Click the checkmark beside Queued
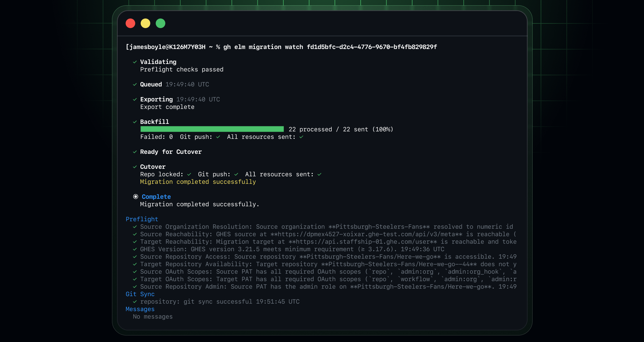 (135, 85)
